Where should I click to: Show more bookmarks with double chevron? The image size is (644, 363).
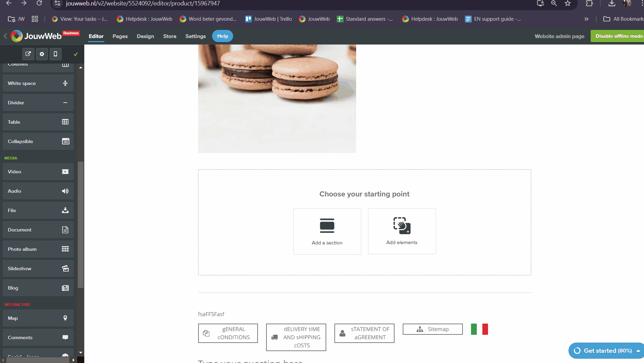click(x=586, y=19)
